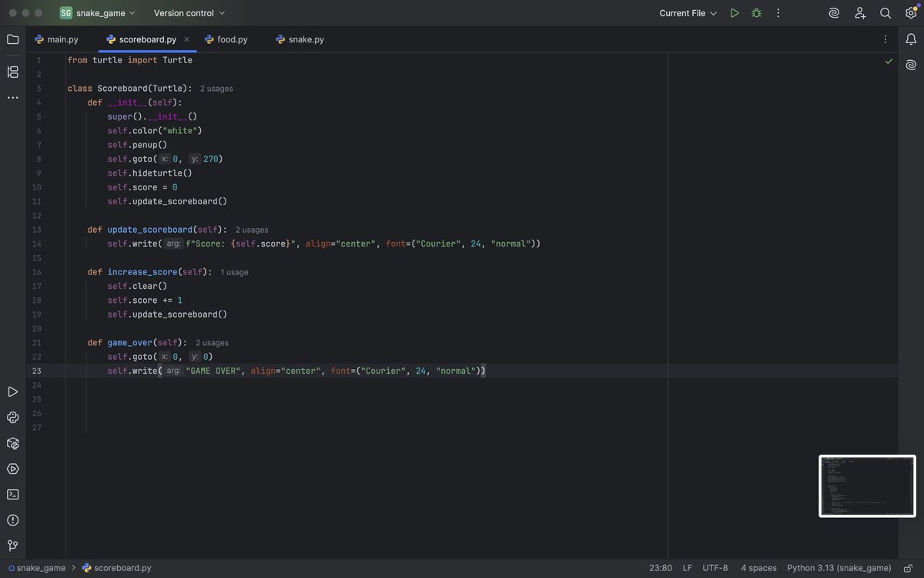Screen dimensions: 924x578
Task: Click the "GAME OVER" string literal
Action: tap(213, 371)
